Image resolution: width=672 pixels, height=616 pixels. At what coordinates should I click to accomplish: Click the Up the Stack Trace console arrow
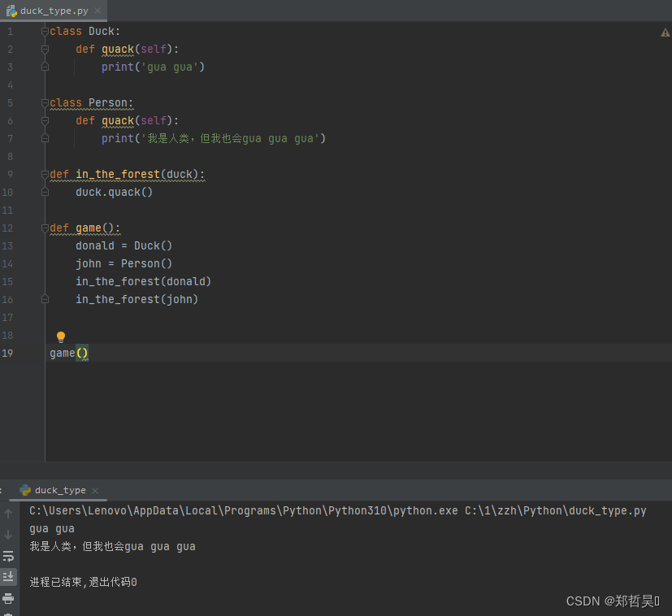pyautogui.click(x=9, y=512)
